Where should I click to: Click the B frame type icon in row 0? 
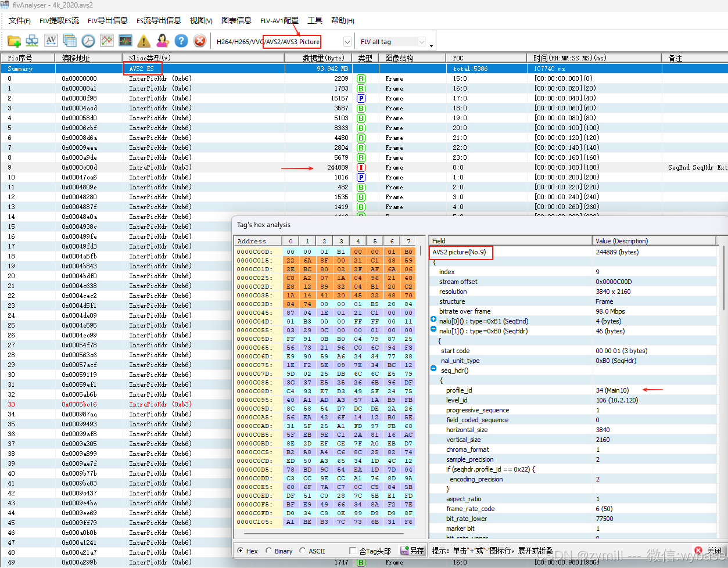[361, 78]
